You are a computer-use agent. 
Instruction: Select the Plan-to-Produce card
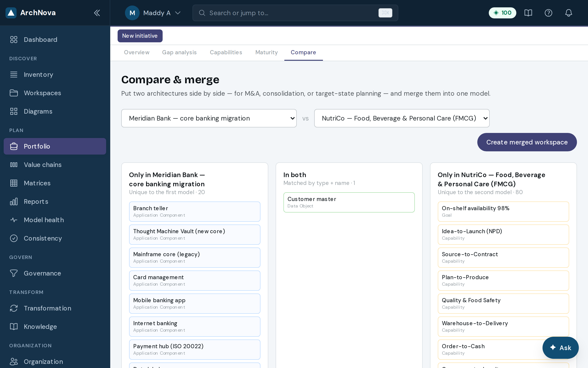click(x=503, y=281)
